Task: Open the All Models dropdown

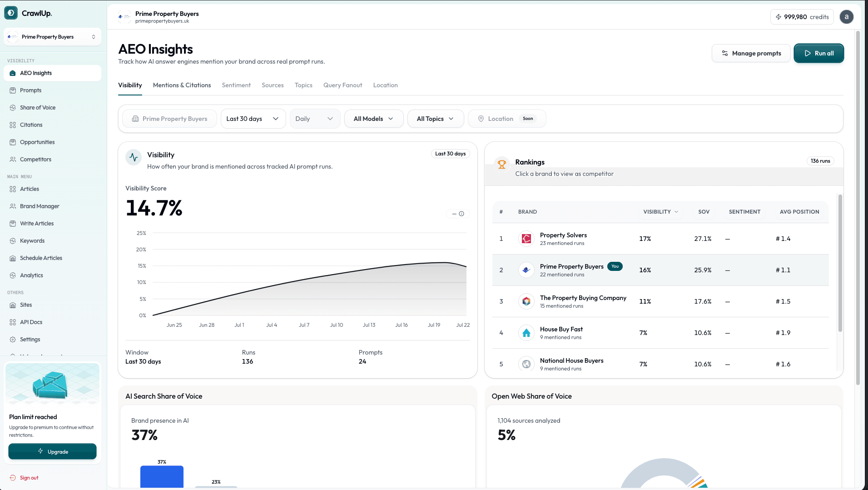Action: coord(374,119)
